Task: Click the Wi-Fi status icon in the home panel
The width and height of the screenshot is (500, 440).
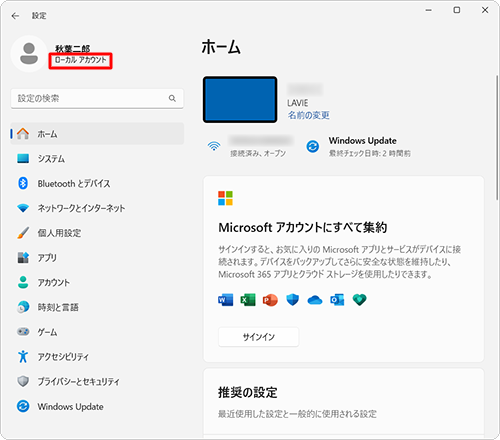Action: tap(214, 146)
